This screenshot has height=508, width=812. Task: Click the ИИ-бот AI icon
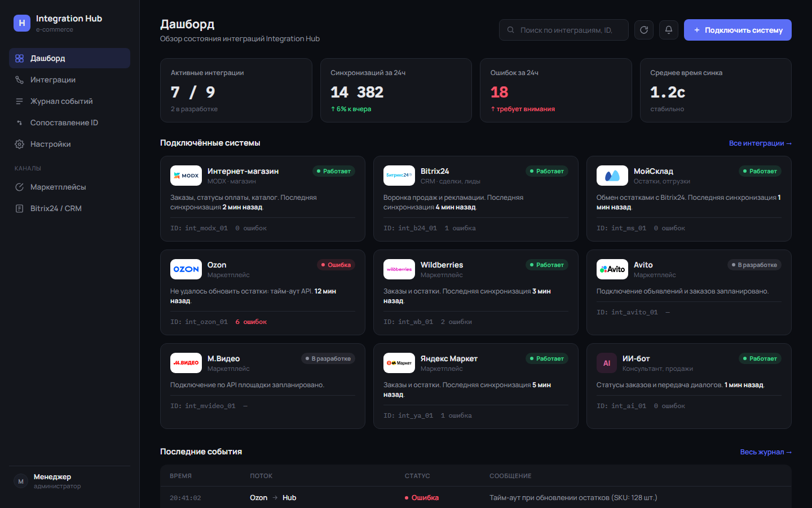(x=607, y=363)
